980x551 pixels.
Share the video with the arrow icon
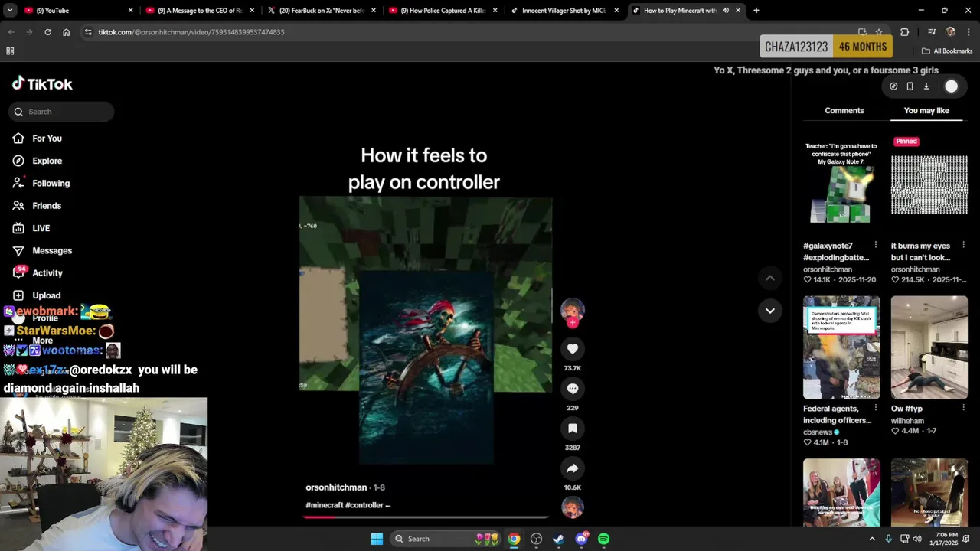[x=572, y=468]
